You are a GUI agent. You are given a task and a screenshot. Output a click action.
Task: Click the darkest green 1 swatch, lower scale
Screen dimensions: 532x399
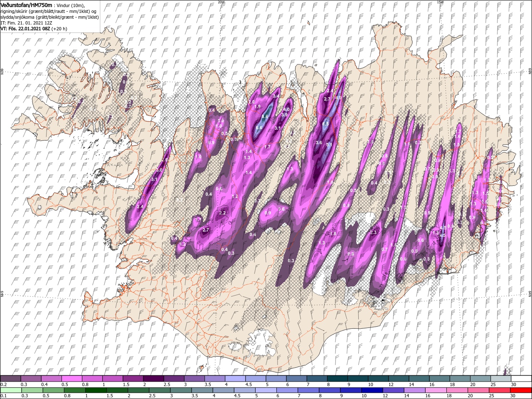tap(95, 390)
